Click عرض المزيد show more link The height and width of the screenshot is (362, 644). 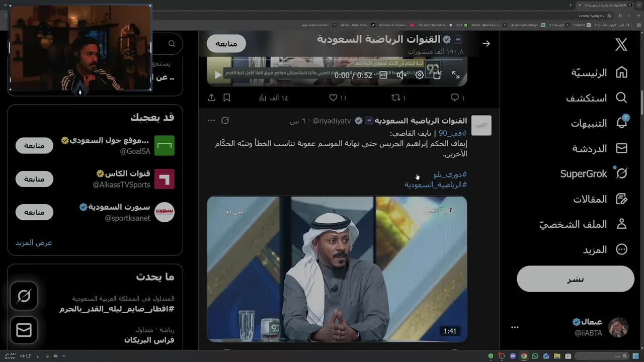[x=34, y=242]
